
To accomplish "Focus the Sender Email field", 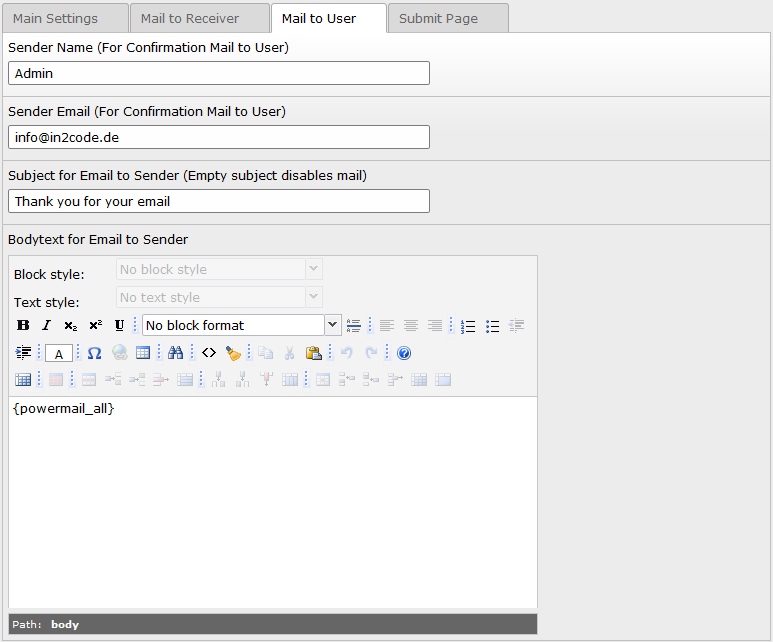I will (x=219, y=137).
